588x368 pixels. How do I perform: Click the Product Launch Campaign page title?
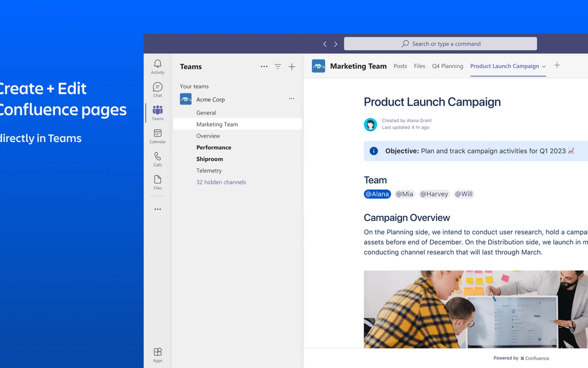click(x=432, y=102)
